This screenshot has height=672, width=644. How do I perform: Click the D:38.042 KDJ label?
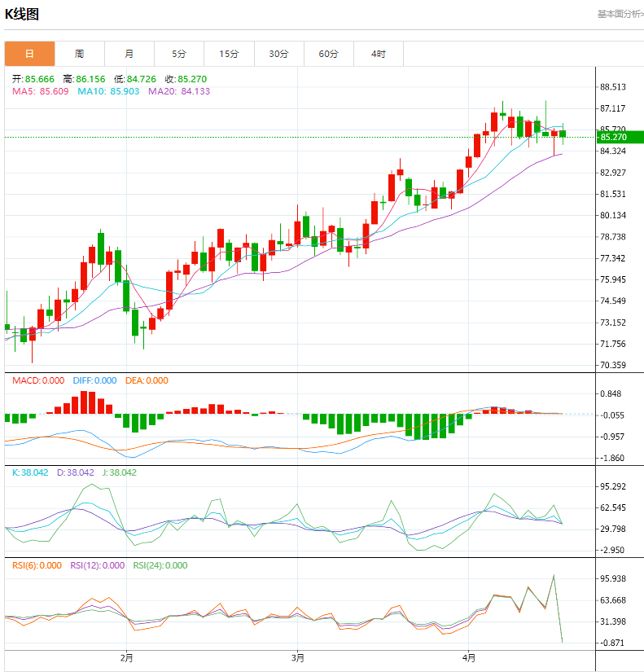point(76,472)
